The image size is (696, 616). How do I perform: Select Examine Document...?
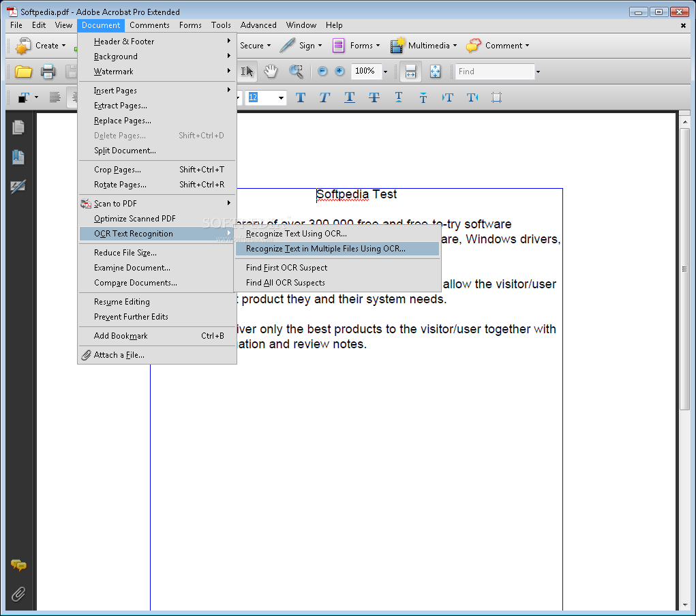point(157,268)
